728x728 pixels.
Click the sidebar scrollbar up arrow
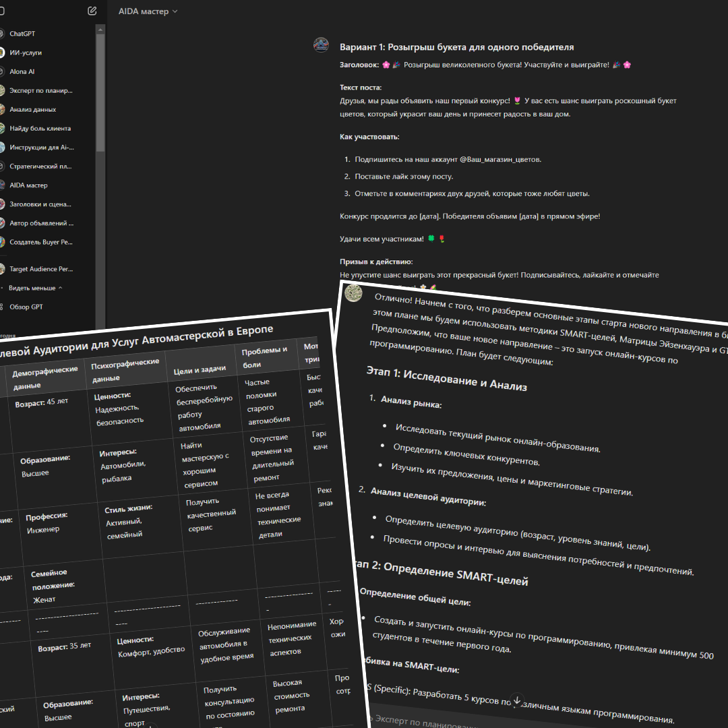click(x=100, y=29)
